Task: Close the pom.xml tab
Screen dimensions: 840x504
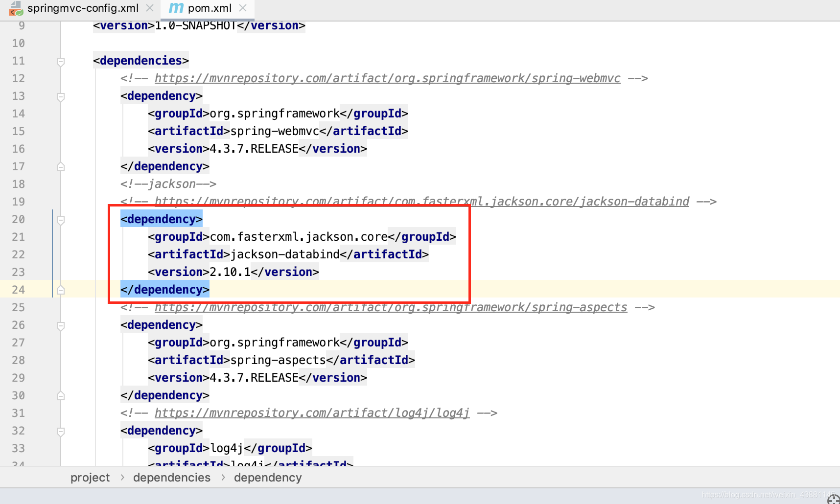Action: click(x=243, y=8)
